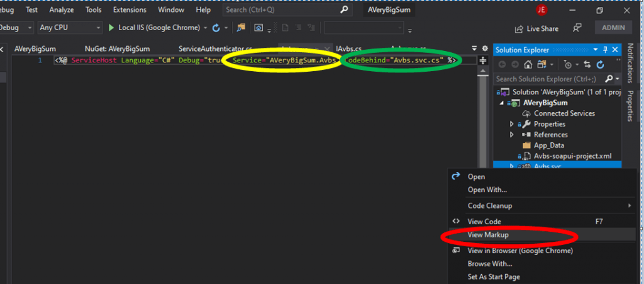Viewport: 644px width, 284px height.
Task: Open the Pending Changes Filter clock icon
Action: pos(567,64)
